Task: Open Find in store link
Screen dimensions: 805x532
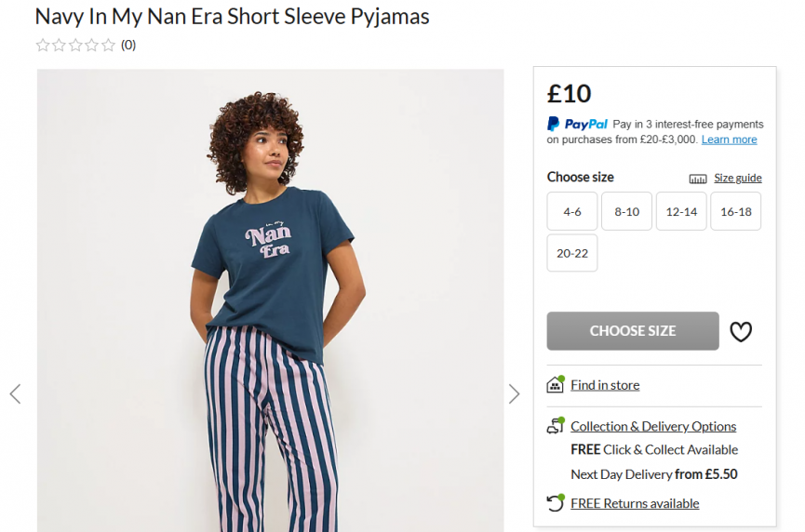Action: click(605, 385)
